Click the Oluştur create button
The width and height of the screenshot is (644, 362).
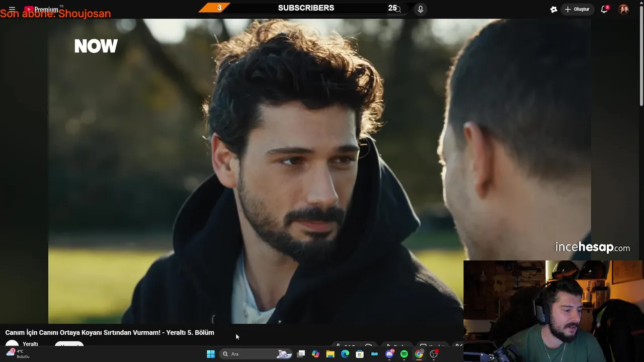(577, 9)
